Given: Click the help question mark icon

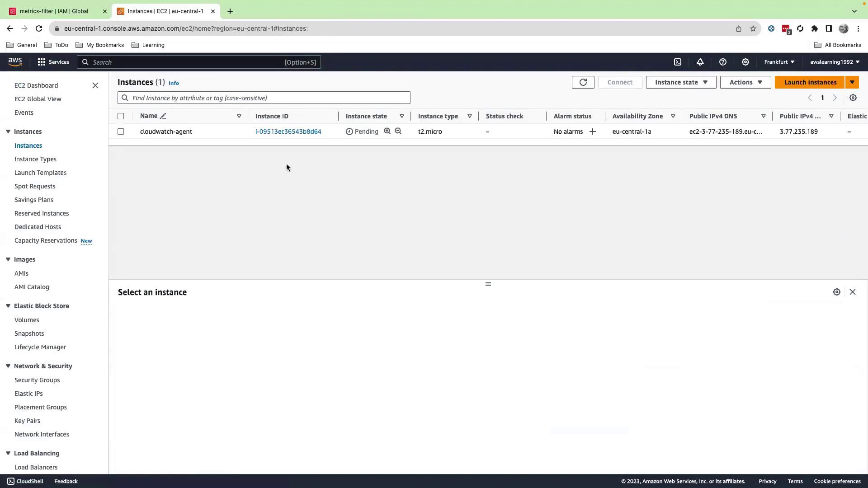Looking at the screenshot, I should click(722, 62).
